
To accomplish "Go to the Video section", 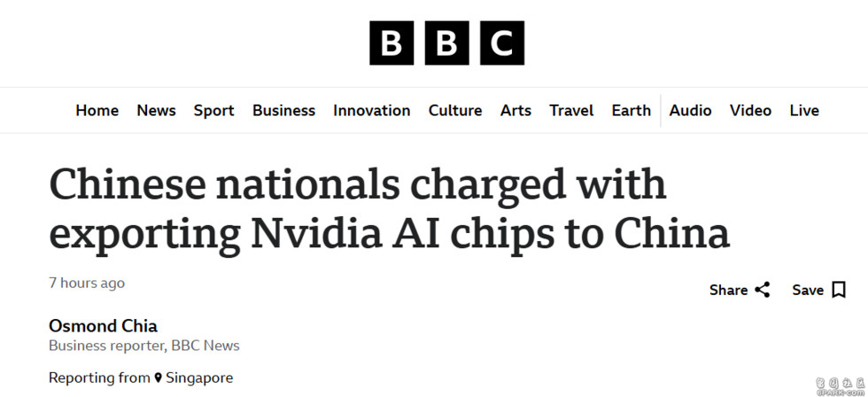I will pos(750,111).
